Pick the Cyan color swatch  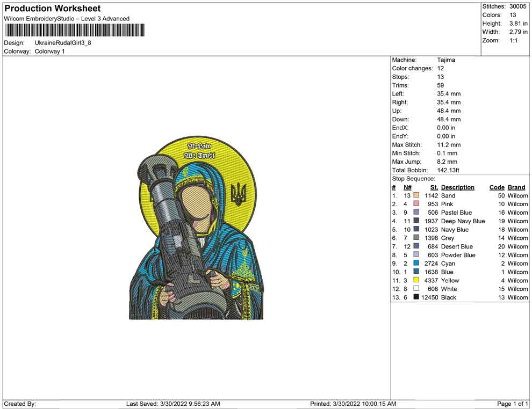416,263
